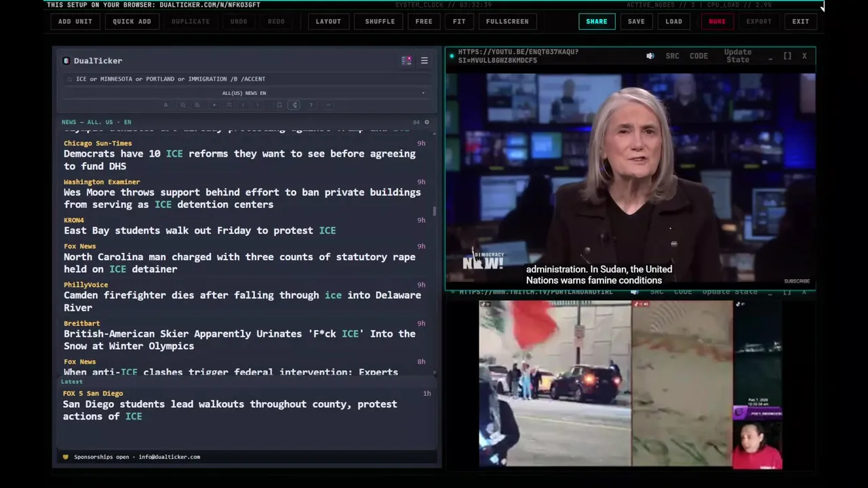Open the British-American Skier headline
Viewport: 868px width, 488px height.
coord(239,340)
